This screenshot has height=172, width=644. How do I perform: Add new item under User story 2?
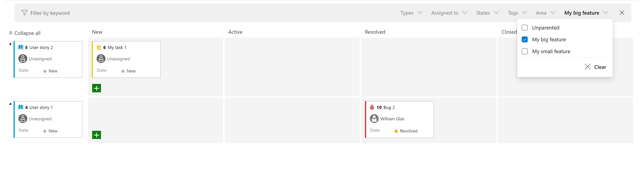pos(97,88)
